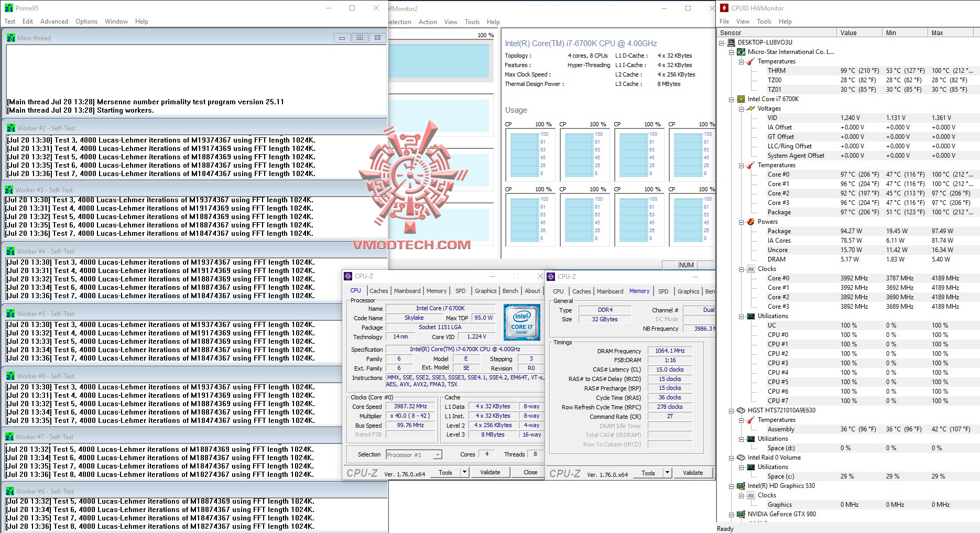Collapse the Clocks node under Intel Core i7

742,269
